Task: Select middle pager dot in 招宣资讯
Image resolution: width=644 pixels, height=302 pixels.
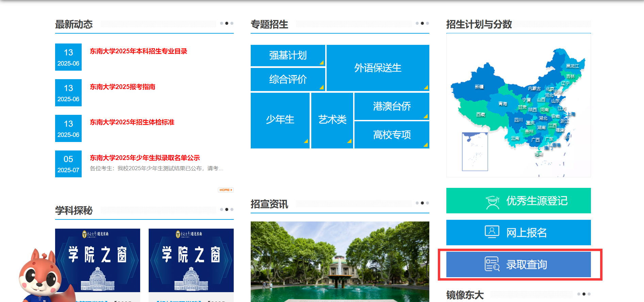Action: point(423,203)
